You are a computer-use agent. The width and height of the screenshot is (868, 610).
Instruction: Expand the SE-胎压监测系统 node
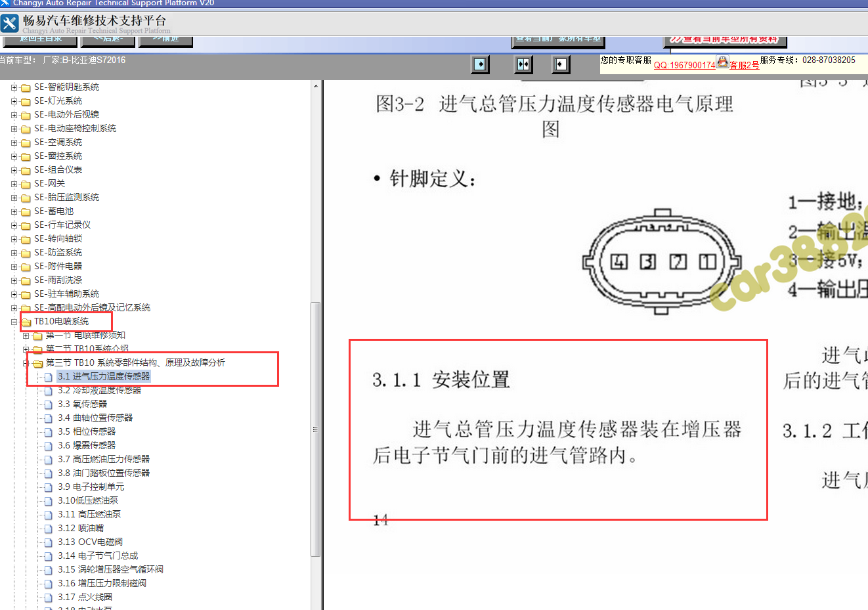pos(14,198)
